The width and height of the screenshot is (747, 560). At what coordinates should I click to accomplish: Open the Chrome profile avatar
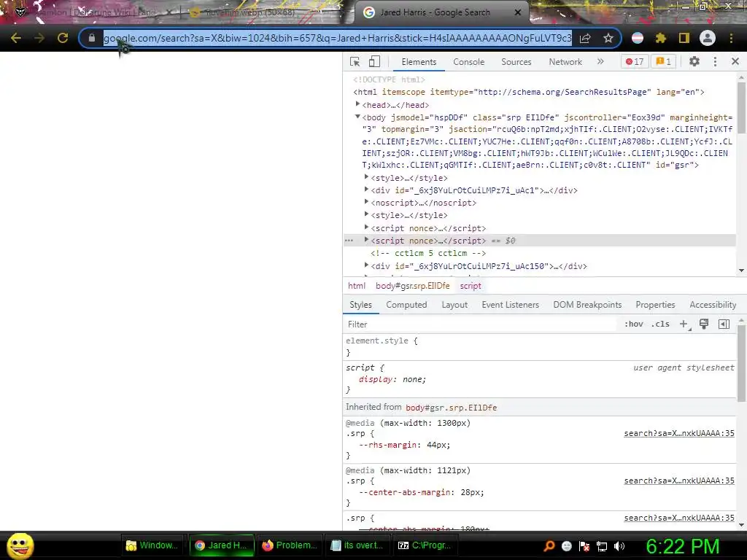click(x=708, y=38)
